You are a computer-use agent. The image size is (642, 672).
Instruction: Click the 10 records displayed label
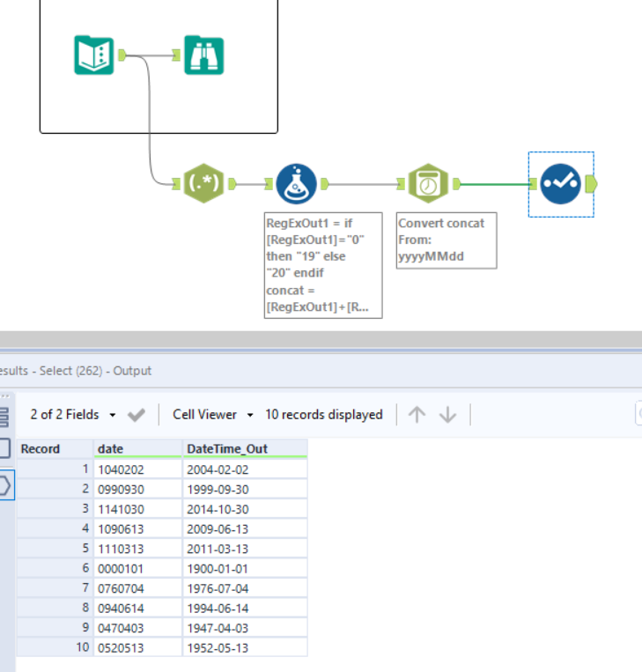coord(323,415)
